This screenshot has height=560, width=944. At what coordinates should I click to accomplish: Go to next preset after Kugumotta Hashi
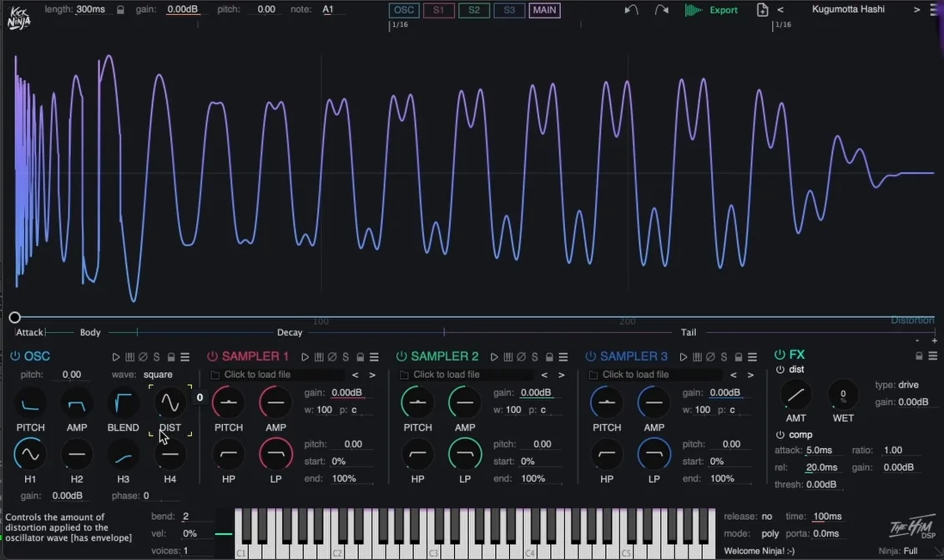(917, 10)
